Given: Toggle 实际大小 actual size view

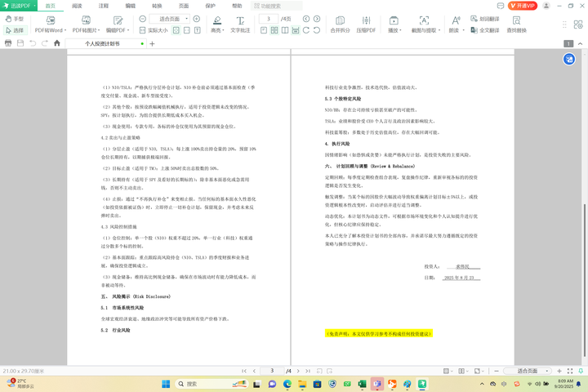Looking at the screenshot, I should click(x=154, y=30).
